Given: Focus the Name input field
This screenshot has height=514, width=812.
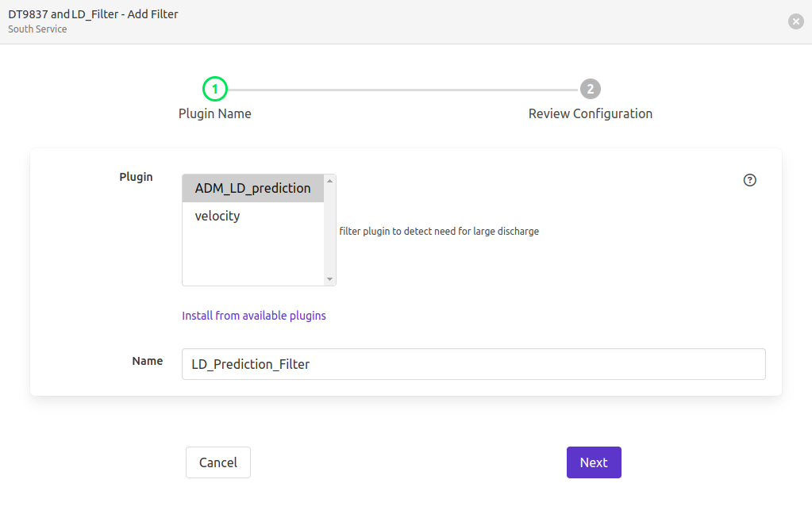Looking at the screenshot, I should (473, 364).
